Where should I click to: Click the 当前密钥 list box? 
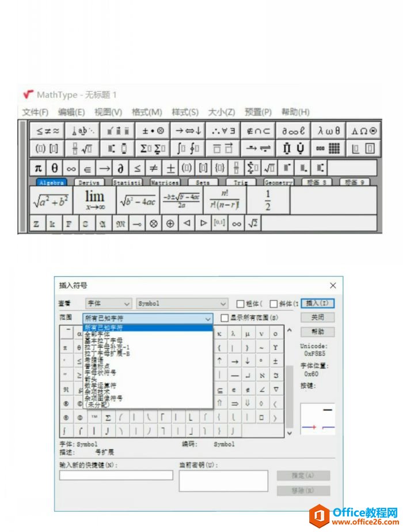pos(224,481)
